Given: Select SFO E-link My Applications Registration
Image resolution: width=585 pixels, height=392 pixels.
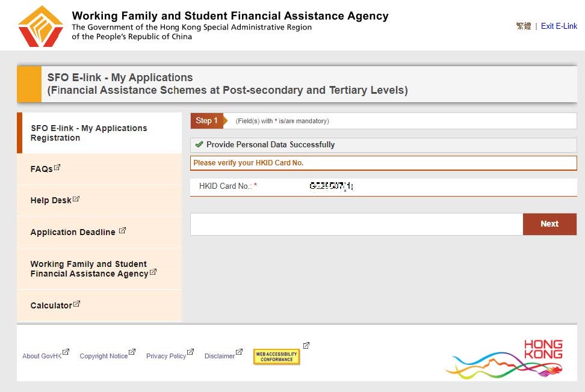Looking at the screenshot, I should coord(88,133).
